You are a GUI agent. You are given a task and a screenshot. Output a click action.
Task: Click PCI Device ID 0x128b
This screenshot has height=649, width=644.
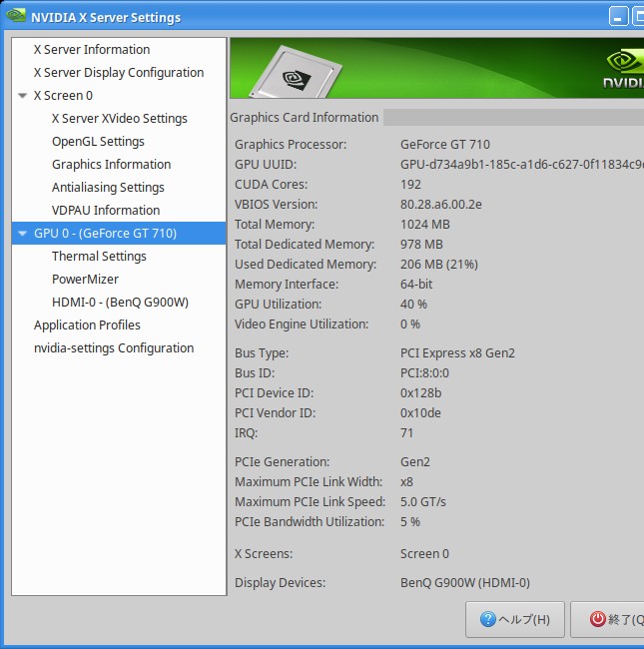(x=421, y=393)
